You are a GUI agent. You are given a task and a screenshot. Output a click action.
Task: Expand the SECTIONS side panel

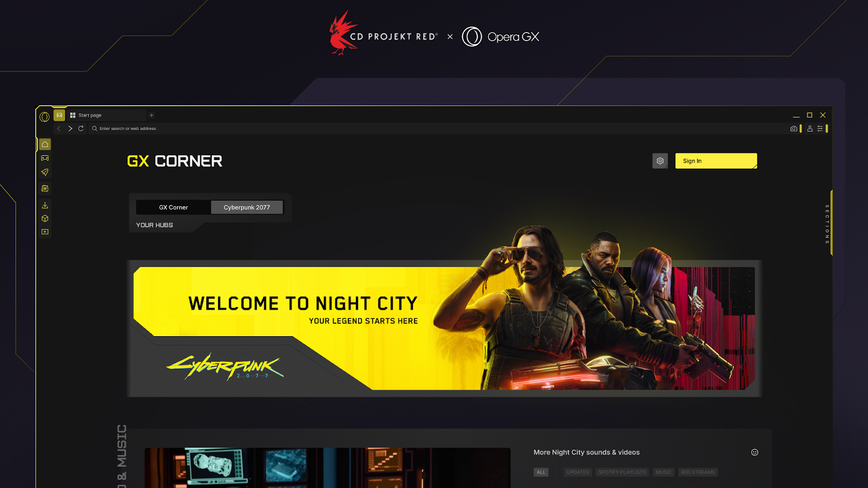click(x=827, y=224)
